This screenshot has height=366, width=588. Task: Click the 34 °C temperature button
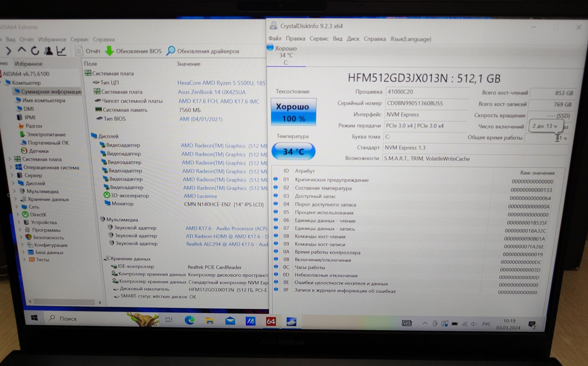293,151
